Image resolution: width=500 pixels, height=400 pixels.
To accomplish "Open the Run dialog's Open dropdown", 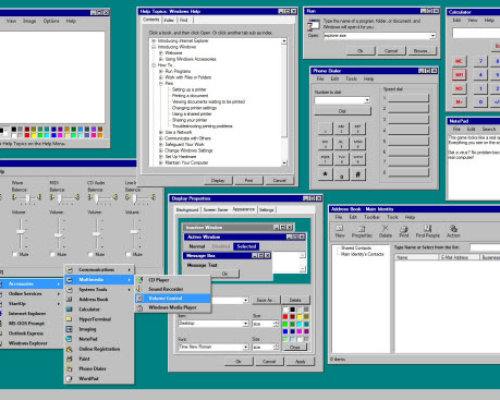I will pyautogui.click(x=432, y=36).
